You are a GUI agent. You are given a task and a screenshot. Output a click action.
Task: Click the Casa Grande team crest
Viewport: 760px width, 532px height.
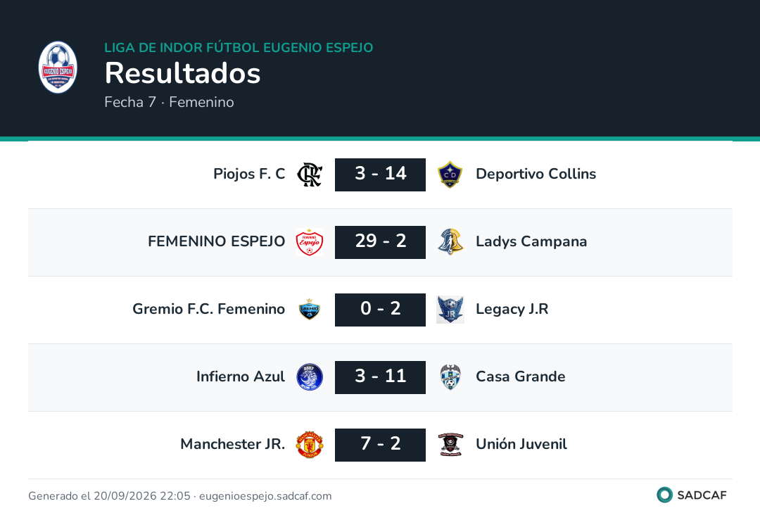pyautogui.click(x=450, y=377)
